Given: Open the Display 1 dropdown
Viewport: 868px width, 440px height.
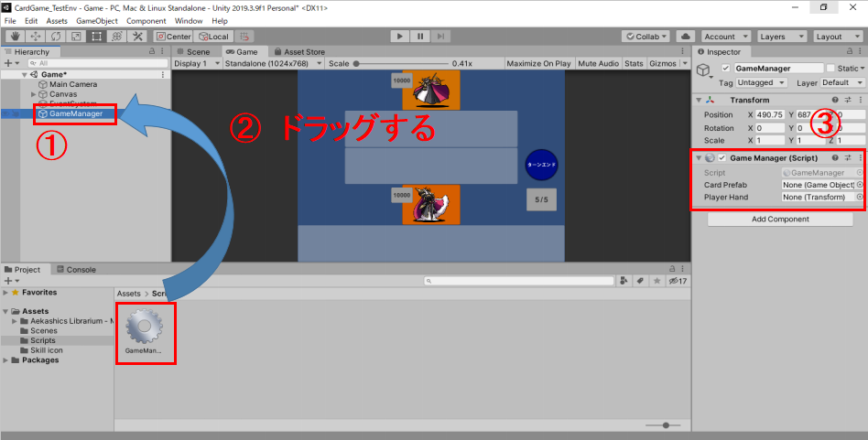Looking at the screenshot, I should [197, 63].
